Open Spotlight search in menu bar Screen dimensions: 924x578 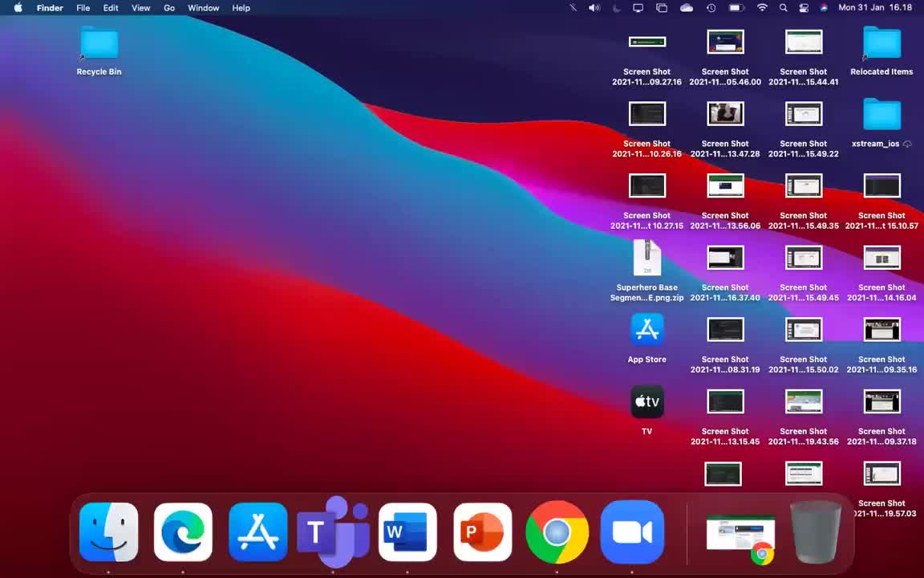pyautogui.click(x=783, y=8)
